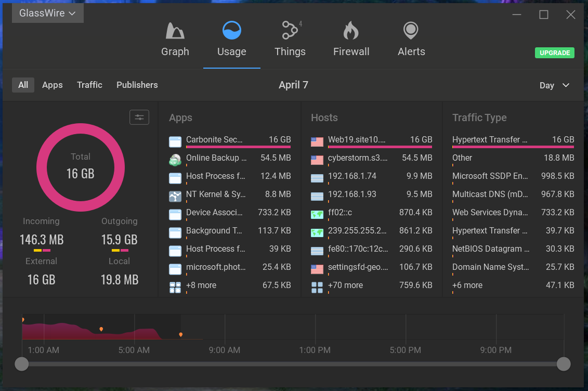
Task: Click the NT Kernel & System icon
Action: pos(175,194)
